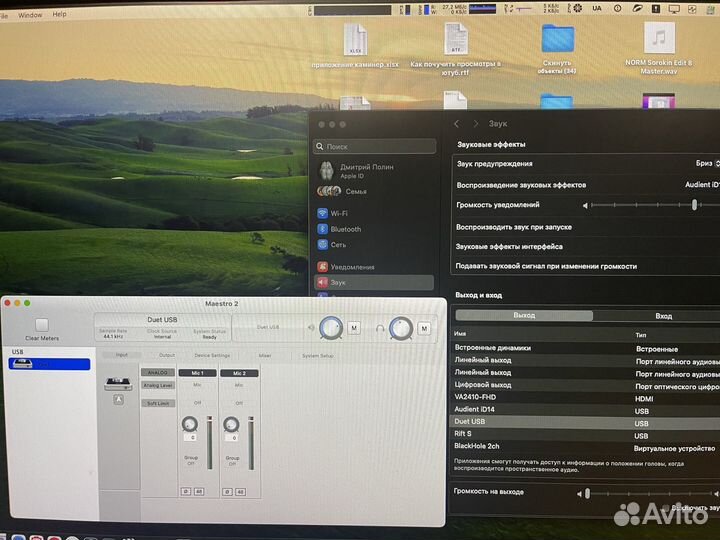Toggle Soft Limit Off on Mic 1
Viewport: 720px width, 540px height.
click(x=197, y=403)
